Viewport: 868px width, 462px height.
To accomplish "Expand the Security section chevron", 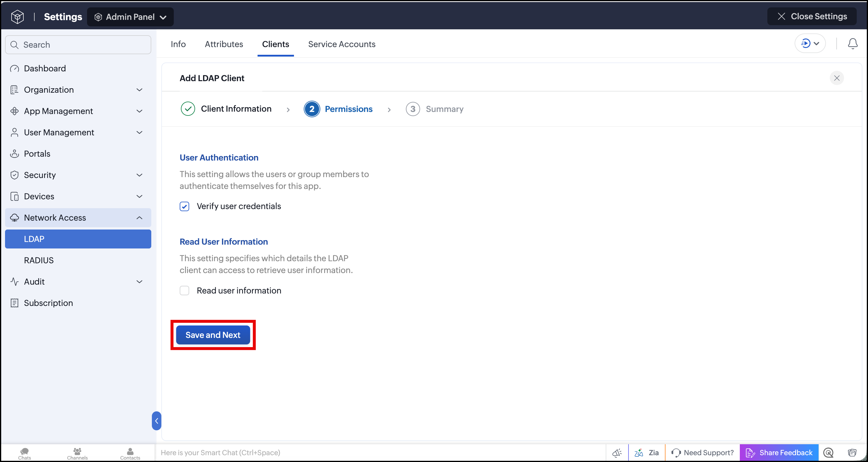I will 139,175.
